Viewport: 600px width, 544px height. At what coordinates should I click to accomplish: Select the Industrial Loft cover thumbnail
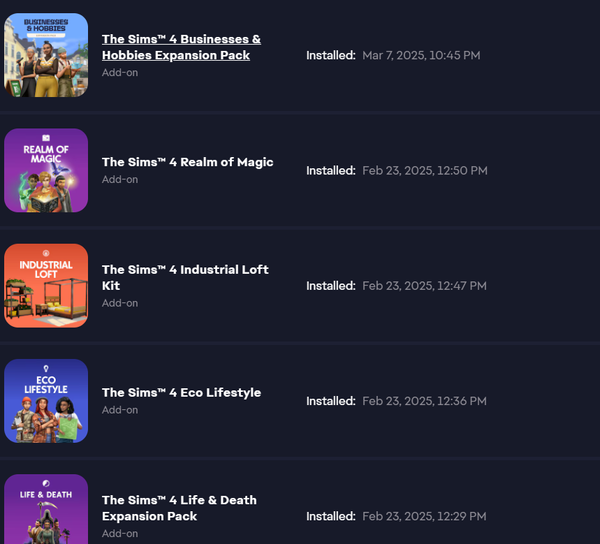point(46,285)
